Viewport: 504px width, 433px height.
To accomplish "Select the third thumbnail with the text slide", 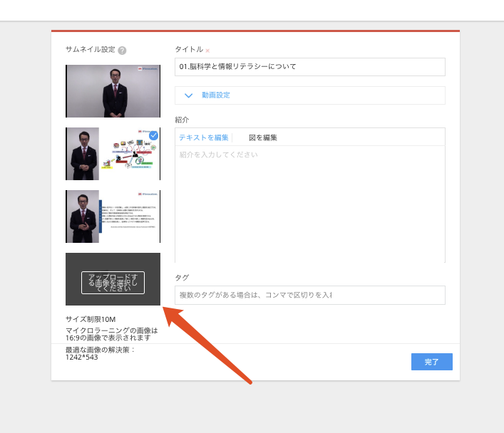I will point(113,216).
